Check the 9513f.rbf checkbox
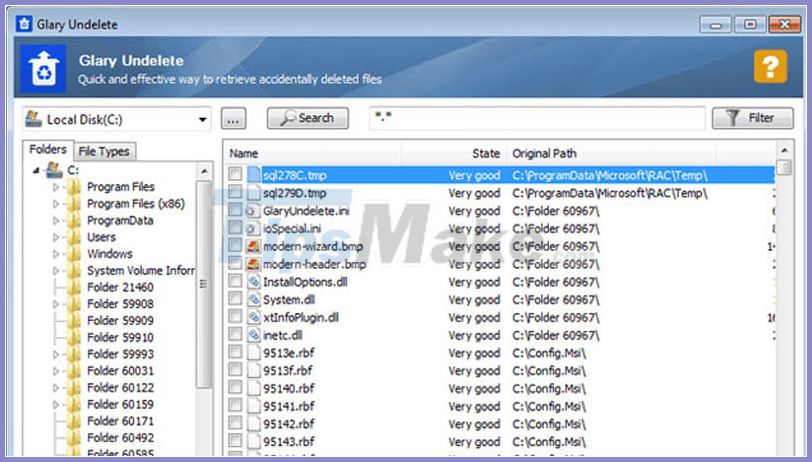 point(235,370)
